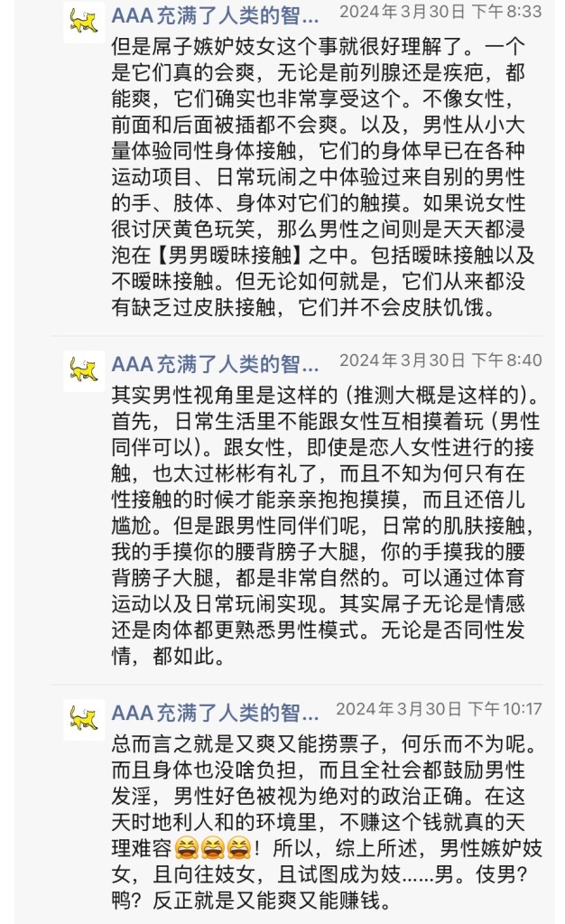This screenshot has width=565, height=924.
Task: Open the cat avatar on the 8:40 post
Action: (x=84, y=369)
